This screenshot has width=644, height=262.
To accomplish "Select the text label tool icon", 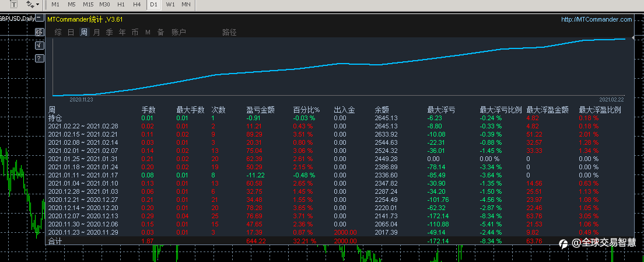I will [x=14, y=5].
